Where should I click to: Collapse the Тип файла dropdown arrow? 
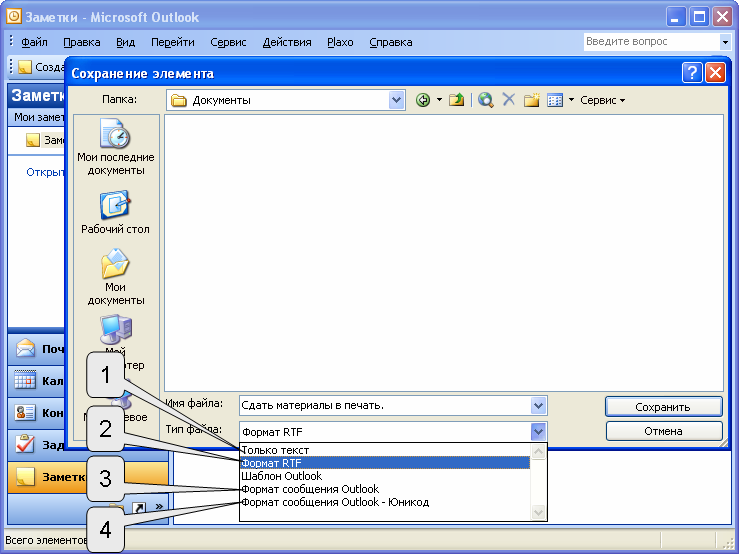pyautogui.click(x=538, y=431)
